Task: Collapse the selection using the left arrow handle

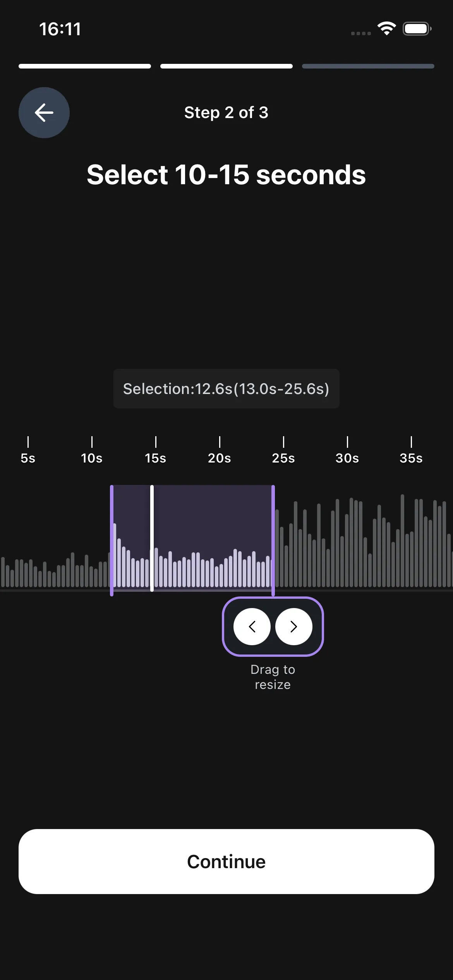Action: click(253, 626)
